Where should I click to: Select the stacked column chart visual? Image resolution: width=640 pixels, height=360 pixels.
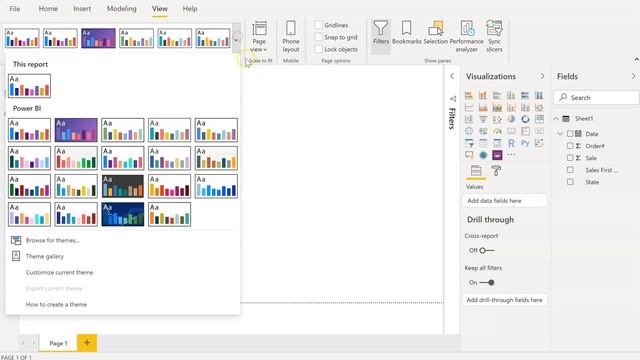[x=483, y=95]
